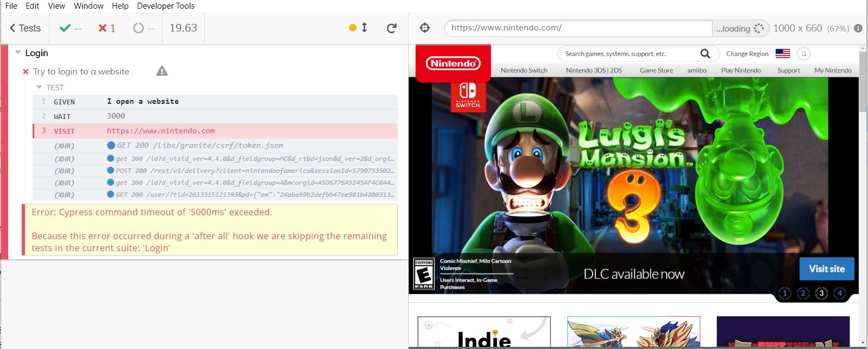
Task: Click the viewport info icon
Action: [x=858, y=28]
